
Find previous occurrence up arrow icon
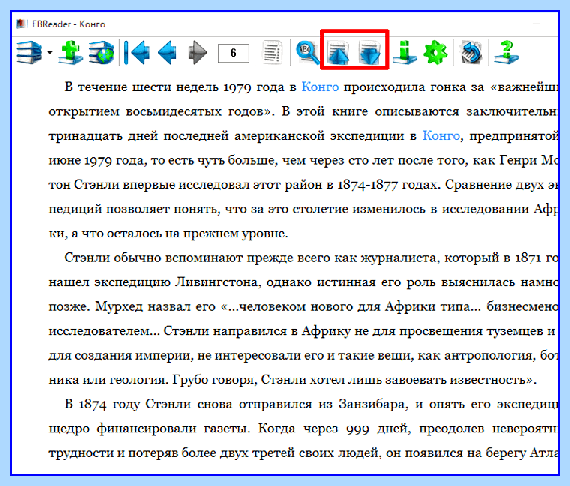338,52
